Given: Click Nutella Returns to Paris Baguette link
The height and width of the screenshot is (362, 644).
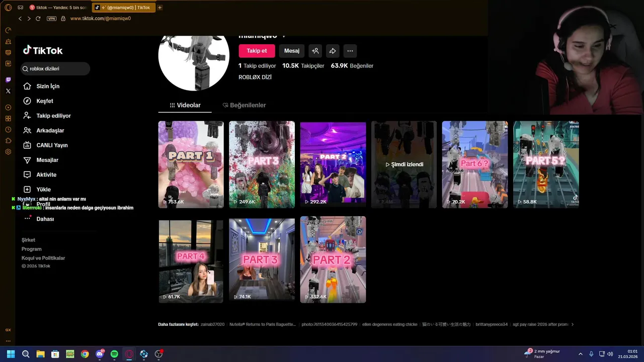Looking at the screenshot, I should point(263,324).
